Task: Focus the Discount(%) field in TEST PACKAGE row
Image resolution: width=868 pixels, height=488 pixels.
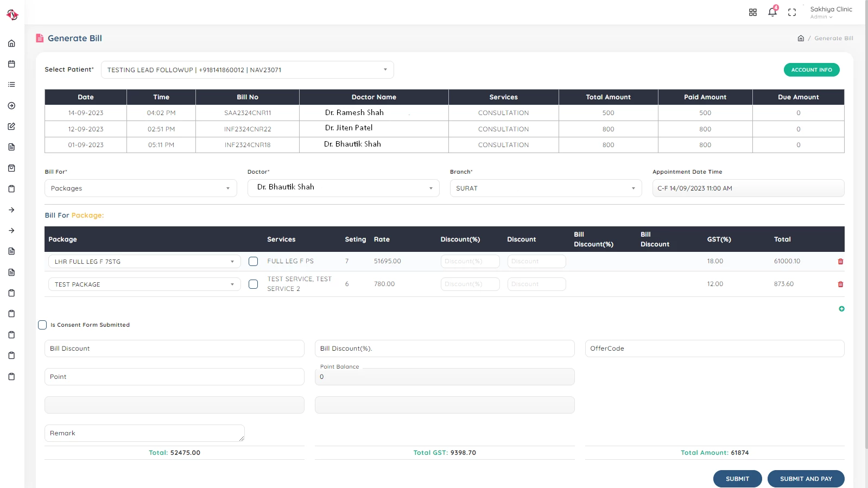Action: pos(470,284)
